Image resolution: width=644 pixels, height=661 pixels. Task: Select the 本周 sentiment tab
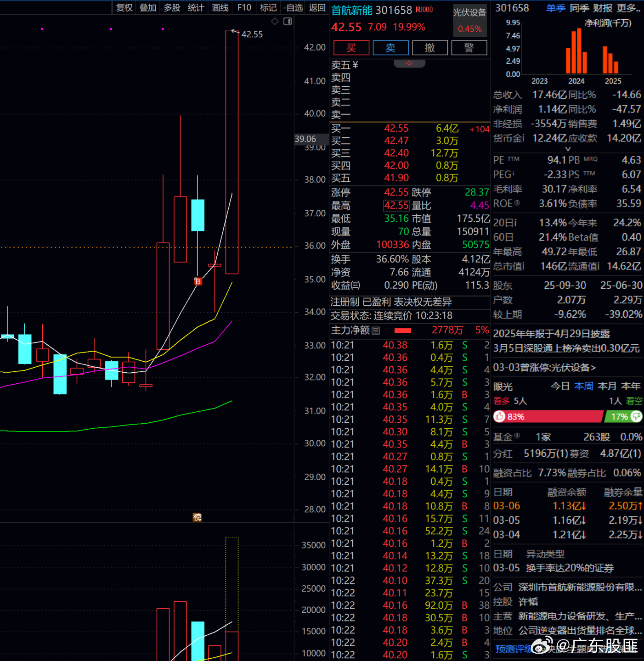(584, 386)
